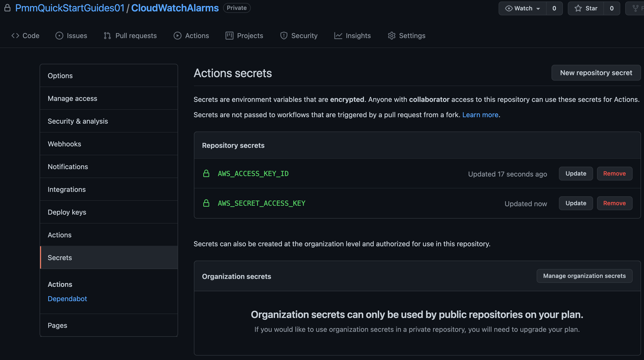The height and width of the screenshot is (360, 644).
Task: Click the lock icon on AWS_ACCESS_KEY_ID
Action: (206, 173)
